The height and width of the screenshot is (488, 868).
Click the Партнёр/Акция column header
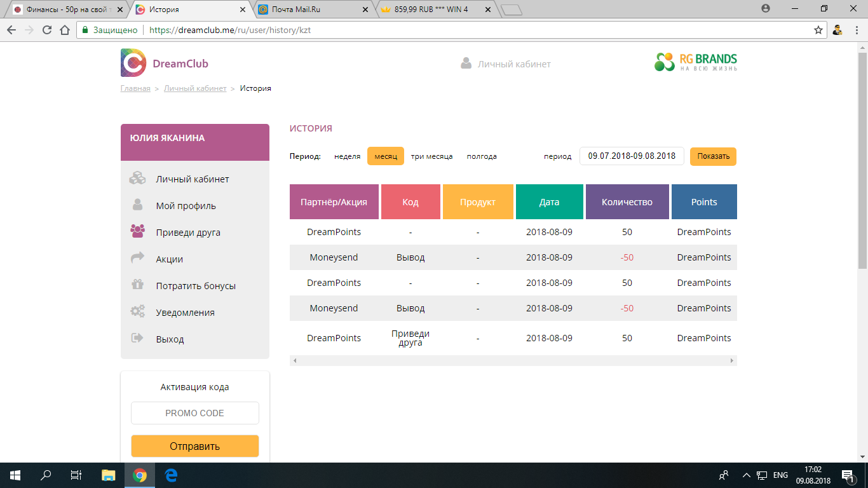pos(334,202)
